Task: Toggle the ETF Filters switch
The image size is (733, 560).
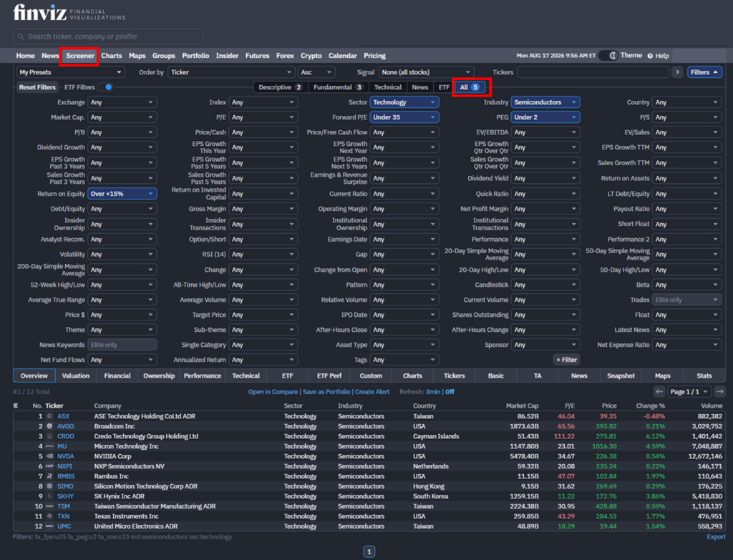Action: [107, 87]
